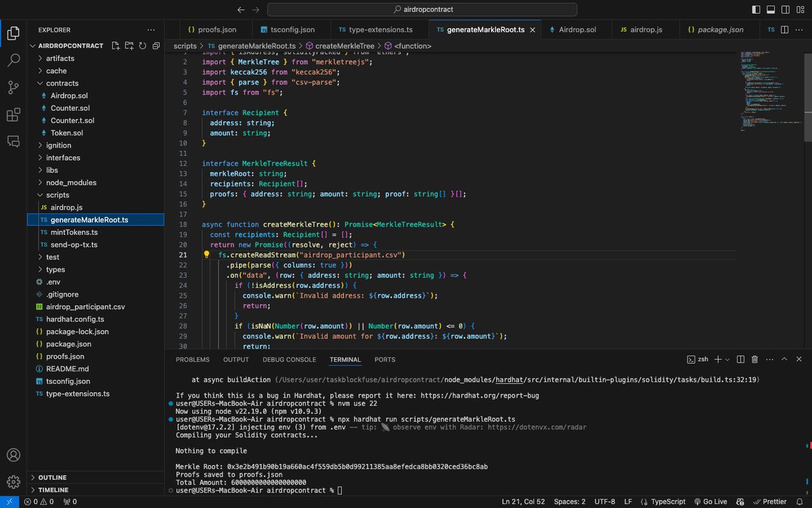Toggle primary side bar visibility

pos(757,9)
